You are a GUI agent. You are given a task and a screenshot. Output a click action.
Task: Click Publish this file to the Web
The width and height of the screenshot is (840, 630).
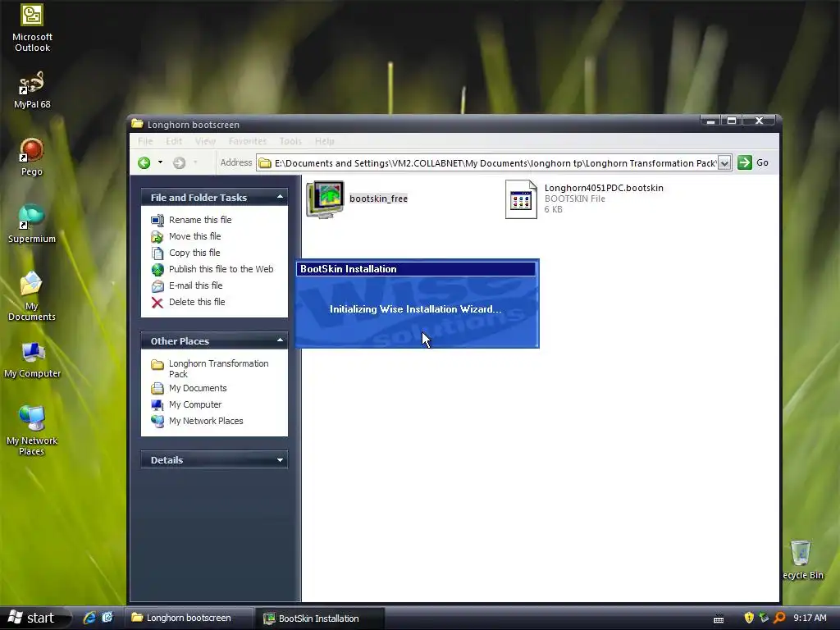221,269
